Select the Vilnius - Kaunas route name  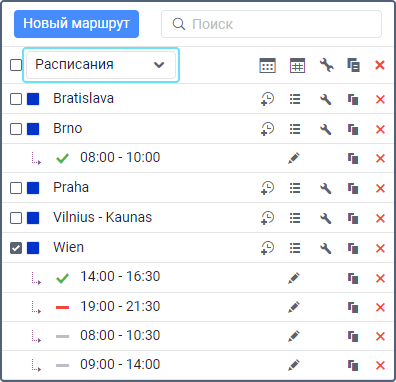coord(103,217)
